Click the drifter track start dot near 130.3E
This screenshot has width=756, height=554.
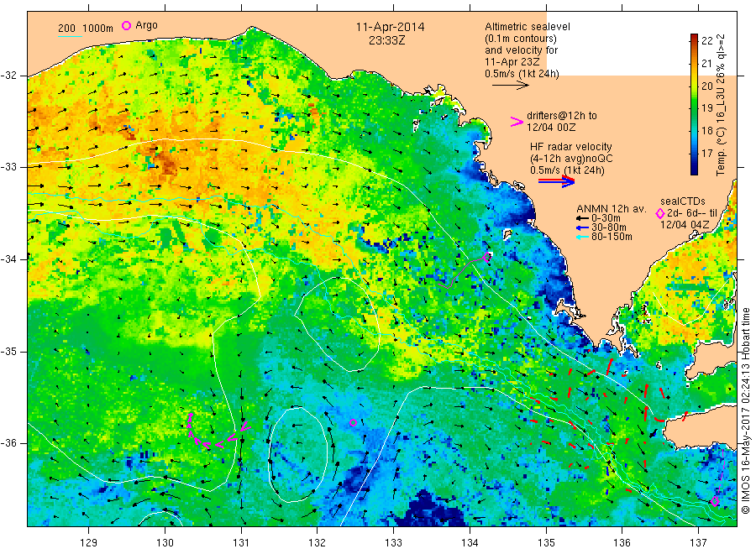point(191,415)
